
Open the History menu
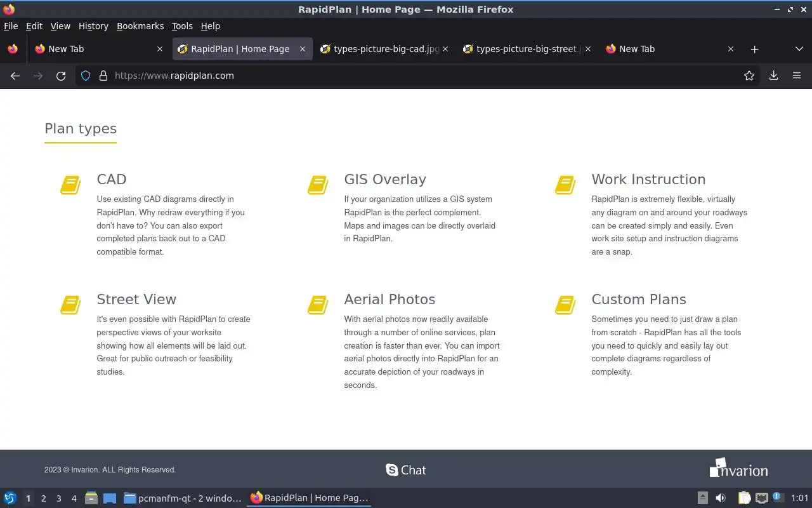click(x=93, y=26)
